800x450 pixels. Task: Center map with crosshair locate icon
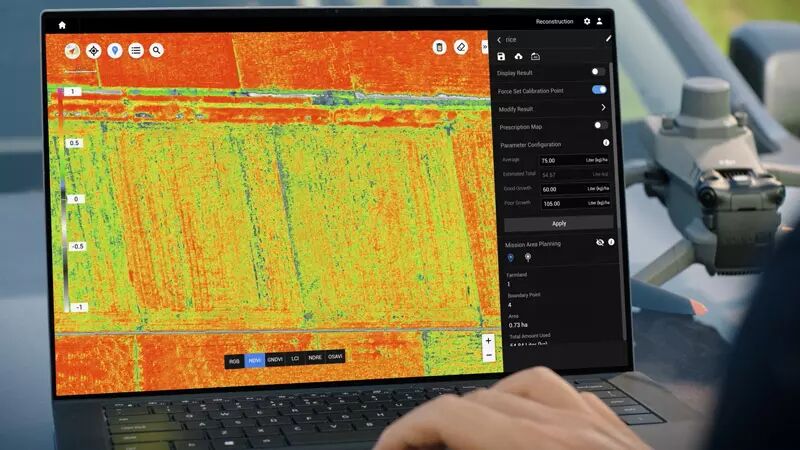93,51
